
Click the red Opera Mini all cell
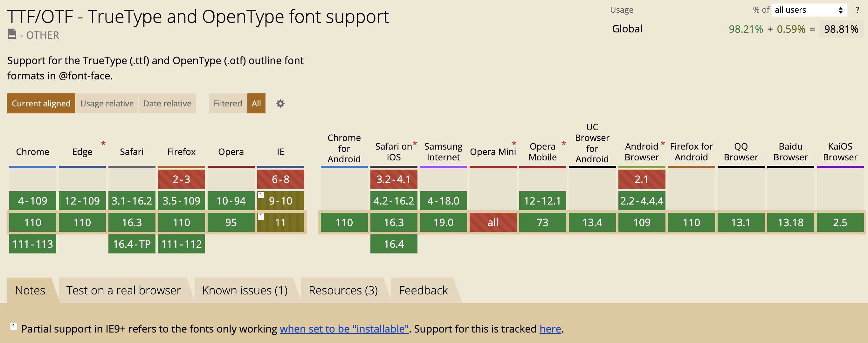(493, 222)
